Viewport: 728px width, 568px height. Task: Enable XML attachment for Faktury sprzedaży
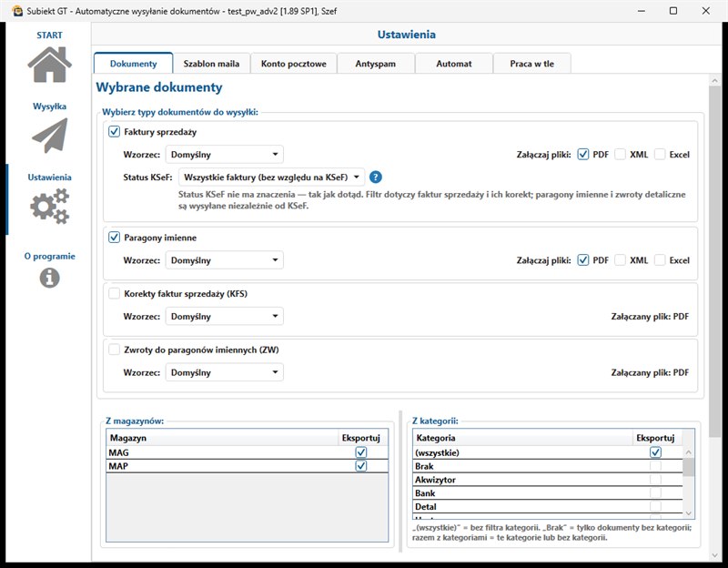coord(621,154)
